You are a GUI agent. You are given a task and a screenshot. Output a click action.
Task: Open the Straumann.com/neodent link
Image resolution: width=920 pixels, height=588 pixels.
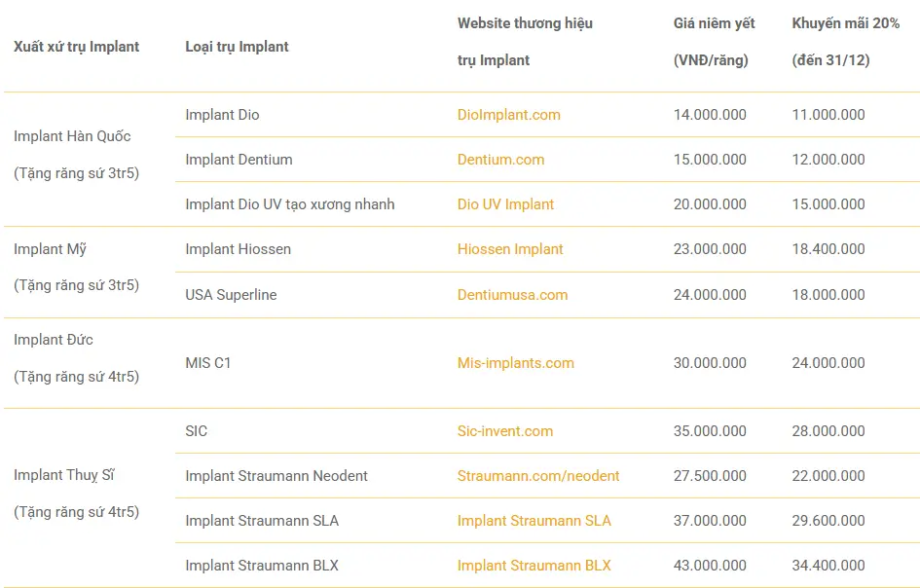537,476
